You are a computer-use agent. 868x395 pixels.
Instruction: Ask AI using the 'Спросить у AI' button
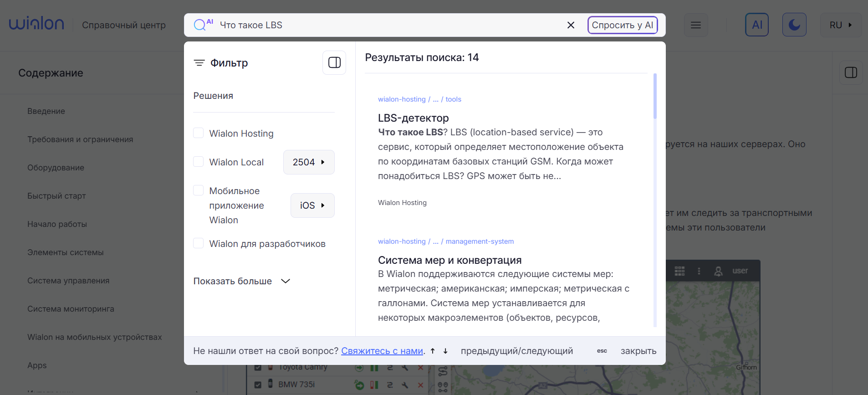[623, 25]
